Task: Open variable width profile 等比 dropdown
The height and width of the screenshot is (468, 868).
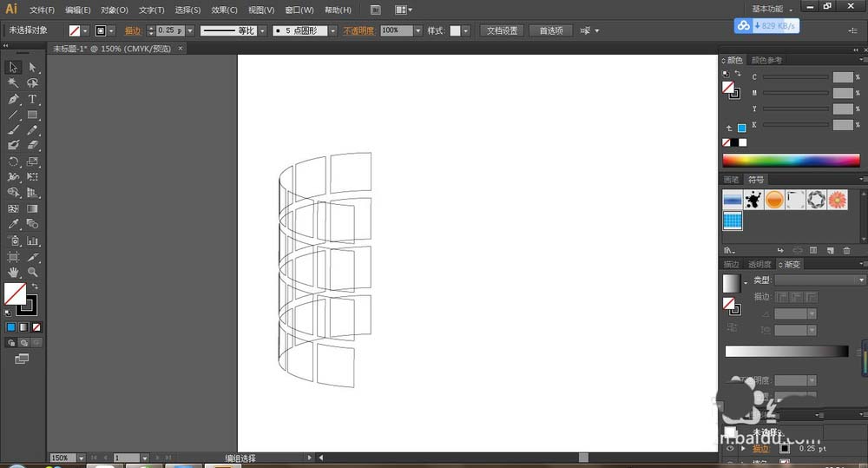Action: 262,31
